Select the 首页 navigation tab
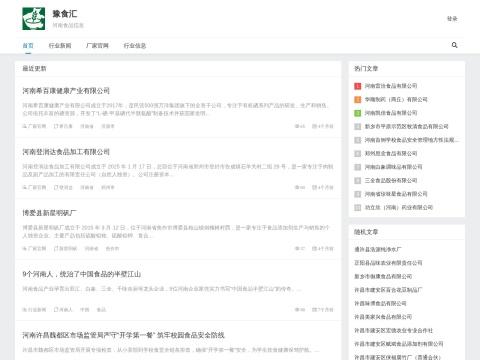This screenshot has width=480, height=360. pos(28,46)
